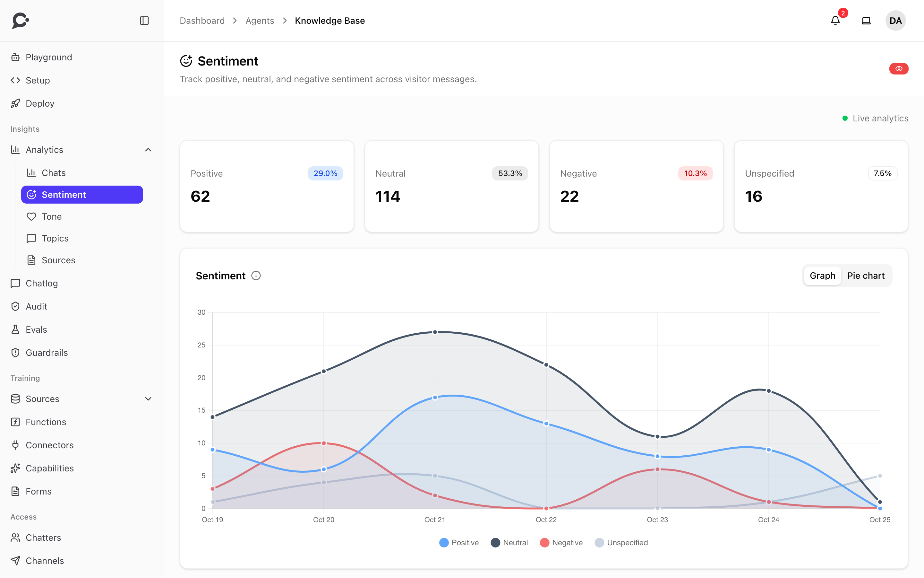
Task: Toggle the Positive legend swatch
Action: [444, 542]
